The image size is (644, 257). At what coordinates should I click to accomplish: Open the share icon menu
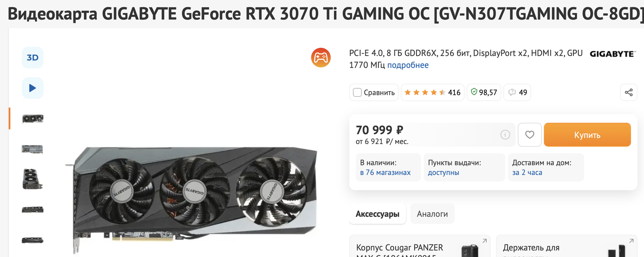pos(629,92)
